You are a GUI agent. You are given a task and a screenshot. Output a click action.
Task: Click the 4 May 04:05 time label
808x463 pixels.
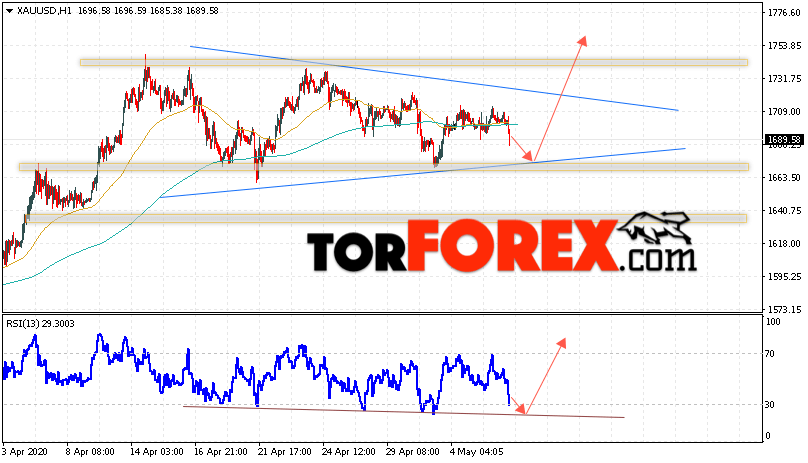(476, 452)
